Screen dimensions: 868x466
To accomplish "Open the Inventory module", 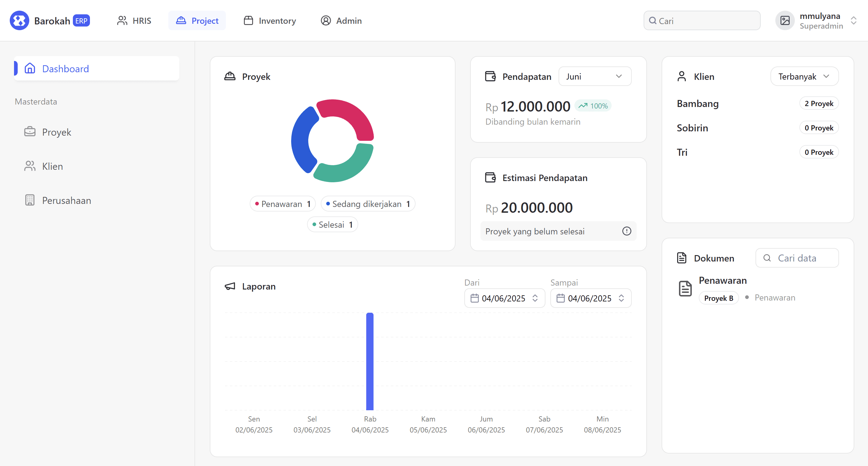I will point(270,20).
